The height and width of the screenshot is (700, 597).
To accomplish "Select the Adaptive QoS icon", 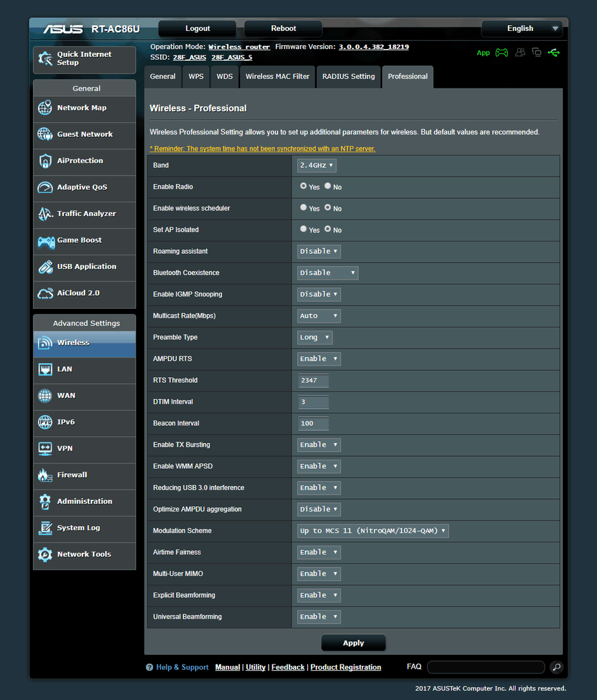I will 45,187.
